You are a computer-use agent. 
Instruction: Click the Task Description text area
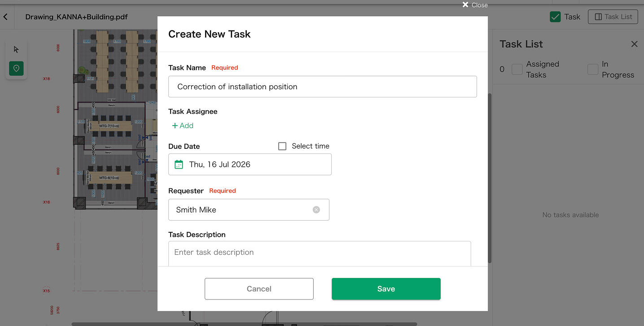point(320,254)
